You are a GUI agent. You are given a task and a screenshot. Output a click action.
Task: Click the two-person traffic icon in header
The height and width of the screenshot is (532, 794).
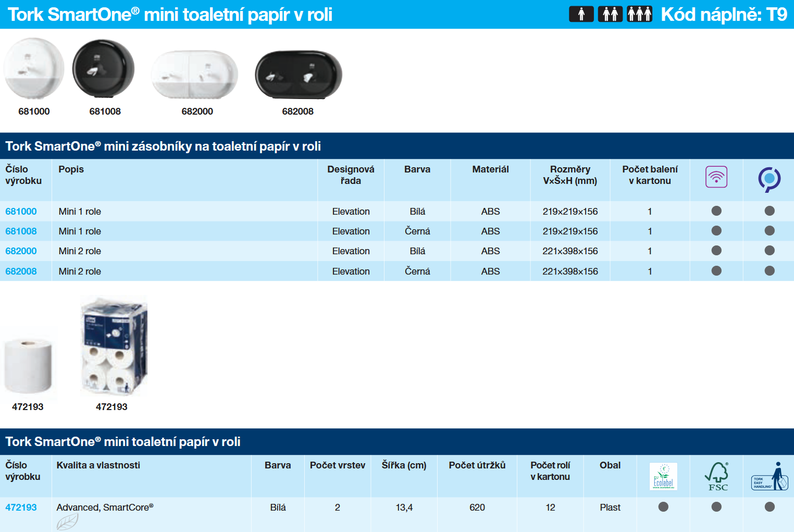[610, 14]
